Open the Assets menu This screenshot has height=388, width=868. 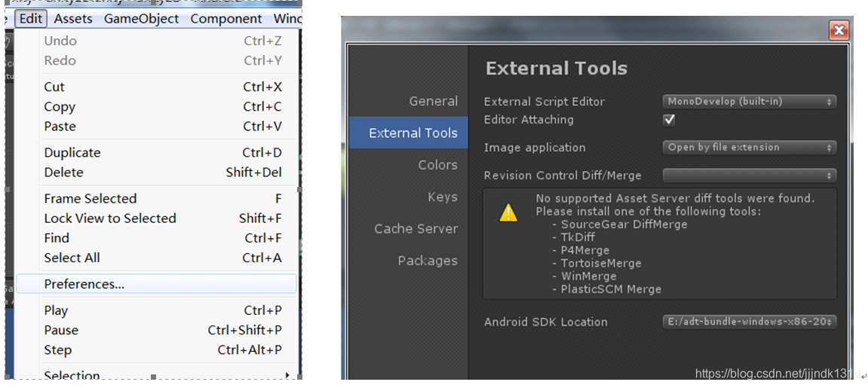pyautogui.click(x=73, y=19)
